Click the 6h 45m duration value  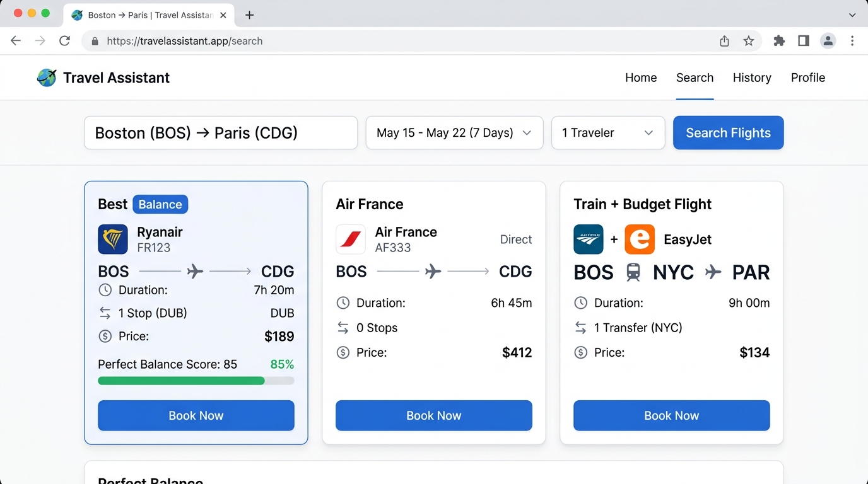512,303
